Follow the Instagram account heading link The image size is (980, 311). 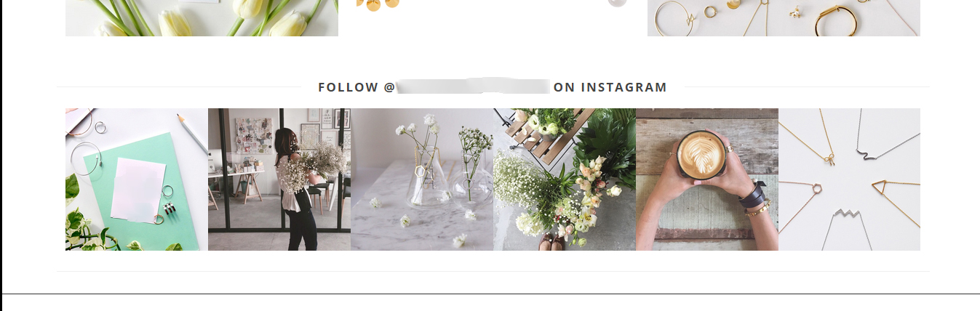[493, 87]
